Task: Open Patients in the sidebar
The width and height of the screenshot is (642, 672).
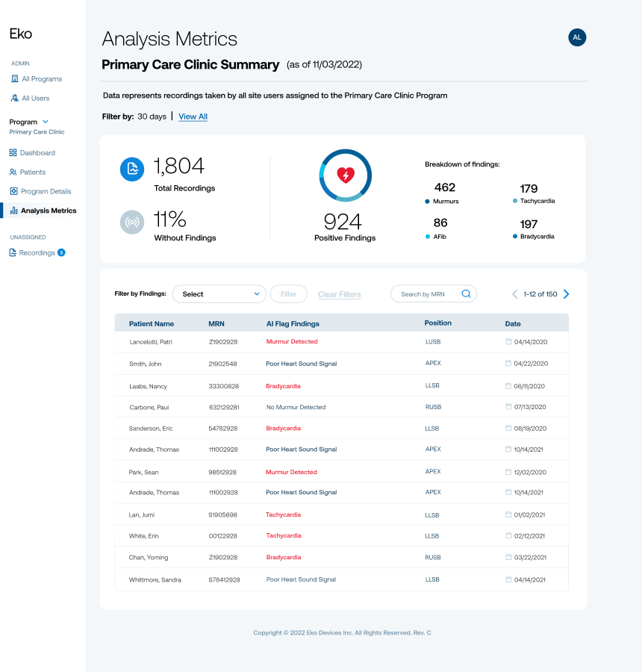Action: pos(32,172)
